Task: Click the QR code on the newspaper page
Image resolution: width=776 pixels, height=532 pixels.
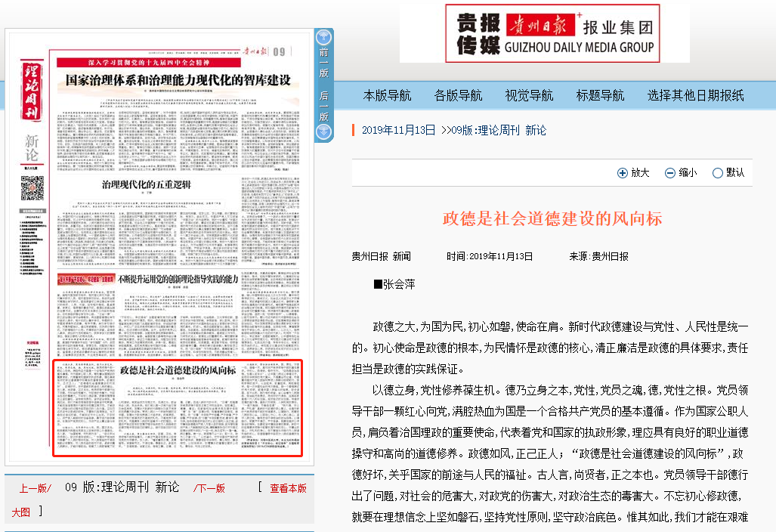Action: (31, 187)
